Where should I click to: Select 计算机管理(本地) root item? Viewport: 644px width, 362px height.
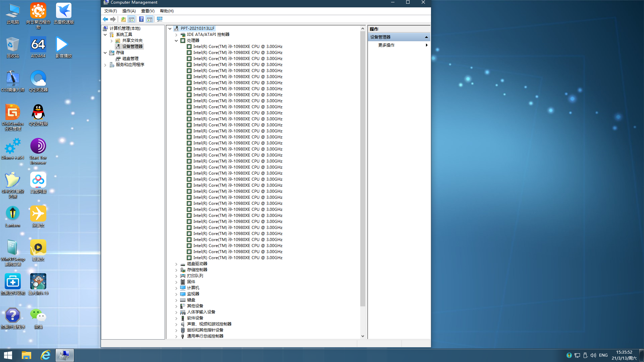coord(125,28)
